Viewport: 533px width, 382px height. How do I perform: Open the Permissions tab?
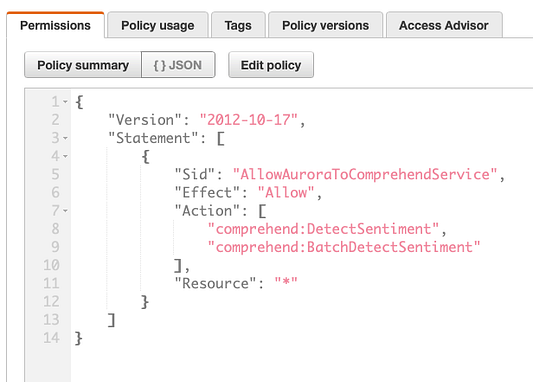point(55,25)
